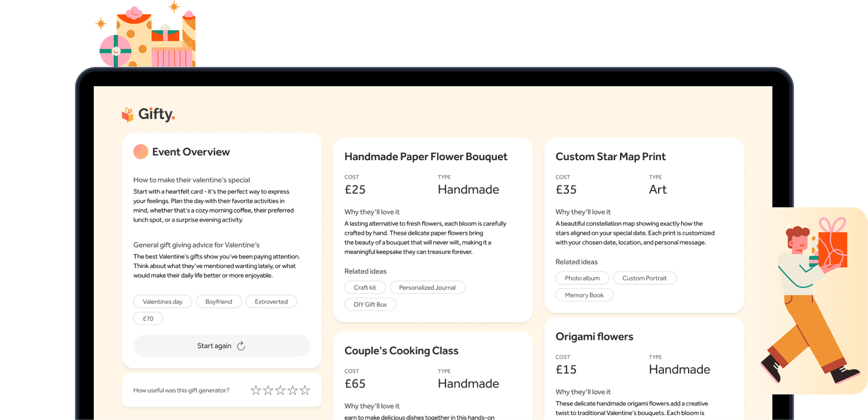This screenshot has width=868, height=420.
Task: Open the Craft kit related idea
Action: point(365,288)
